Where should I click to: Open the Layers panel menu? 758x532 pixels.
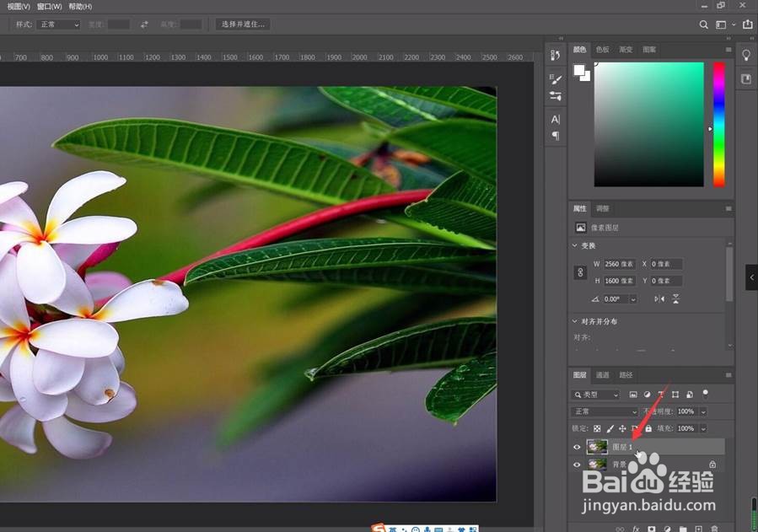pyautogui.click(x=728, y=375)
